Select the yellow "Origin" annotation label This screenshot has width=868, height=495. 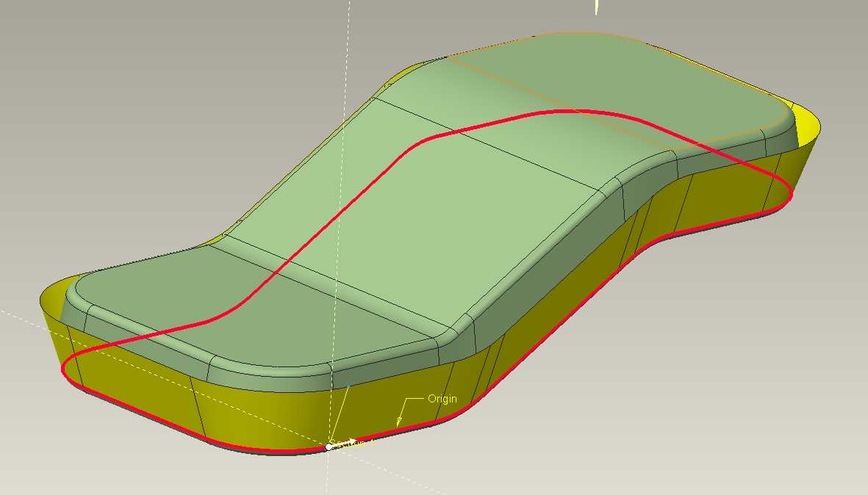(x=442, y=399)
